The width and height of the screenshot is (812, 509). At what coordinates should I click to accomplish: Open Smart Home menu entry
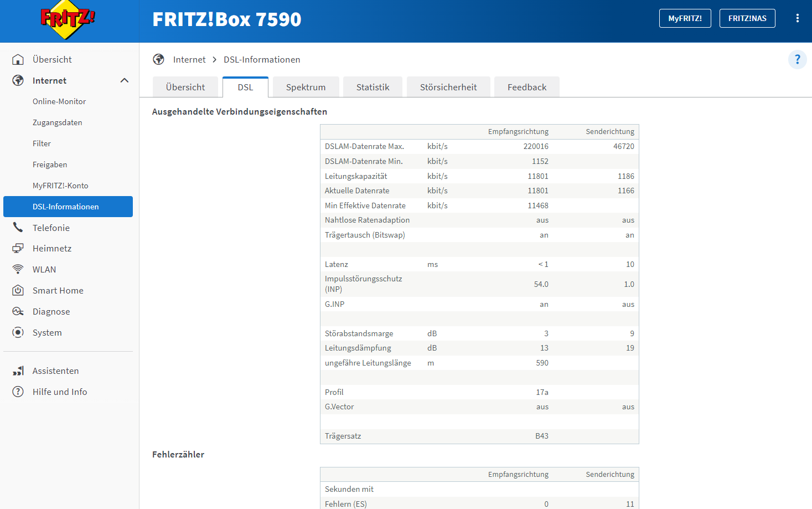click(x=58, y=290)
